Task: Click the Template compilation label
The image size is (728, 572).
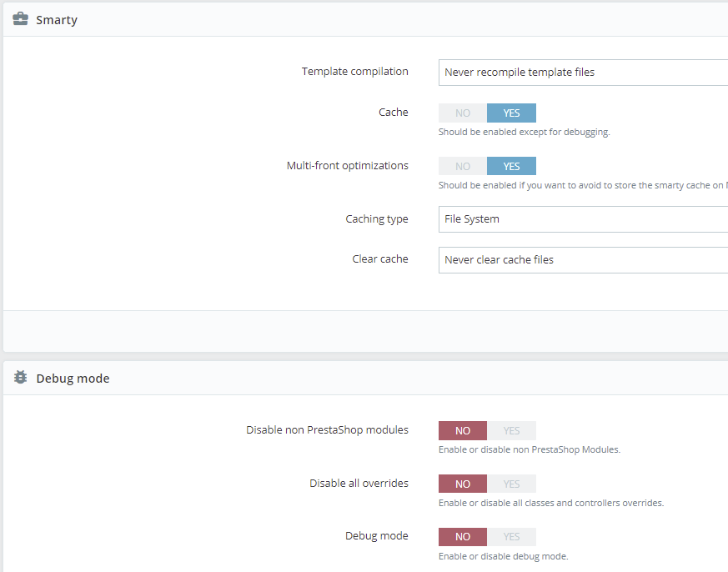Action: pyautogui.click(x=354, y=72)
